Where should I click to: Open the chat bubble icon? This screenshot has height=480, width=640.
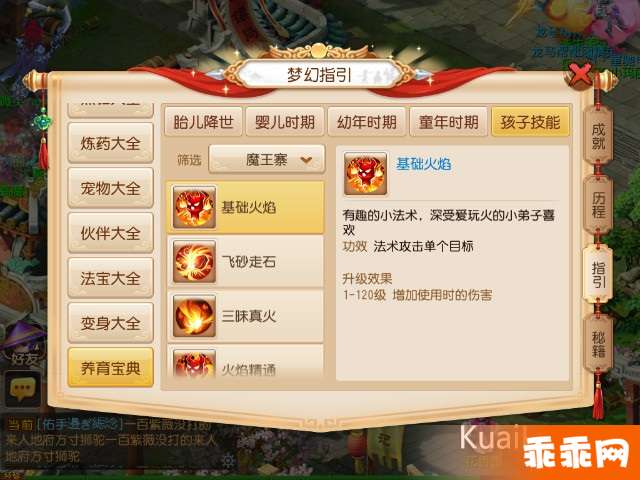click(22, 389)
